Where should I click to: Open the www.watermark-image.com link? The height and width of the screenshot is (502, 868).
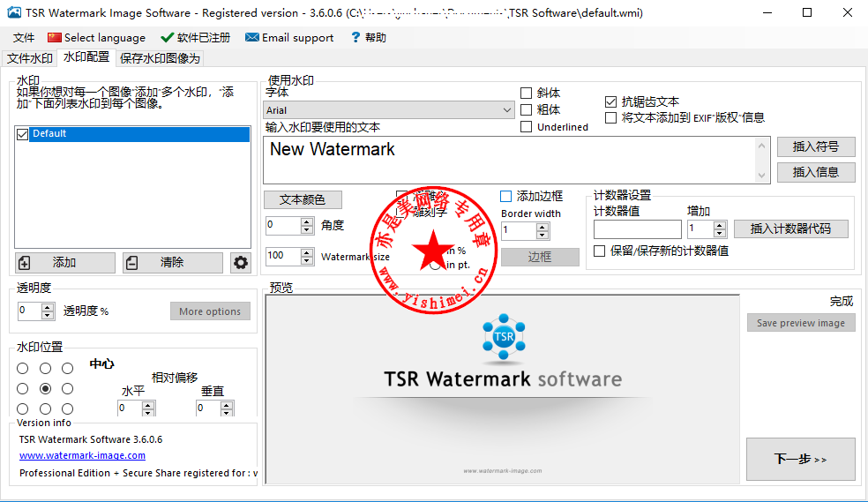(x=83, y=455)
